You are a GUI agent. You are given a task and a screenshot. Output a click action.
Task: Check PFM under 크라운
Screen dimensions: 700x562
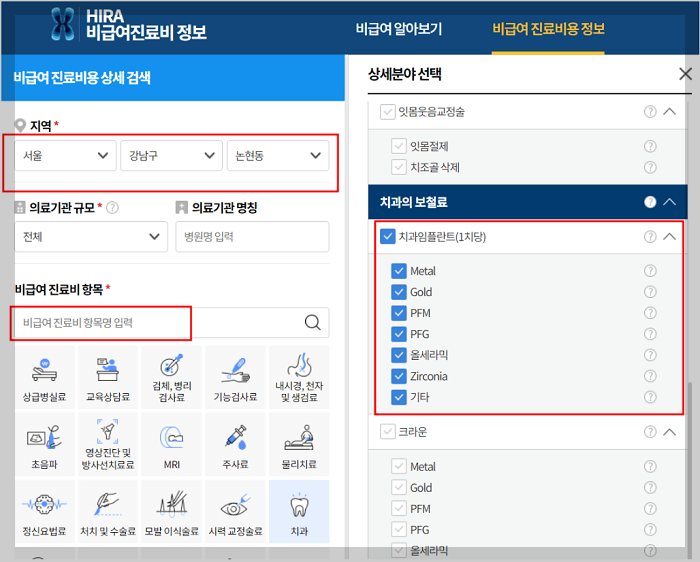[x=399, y=508]
